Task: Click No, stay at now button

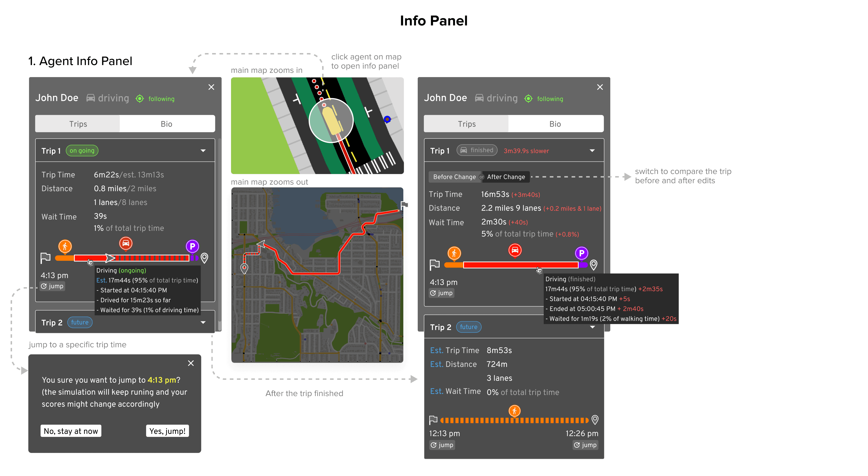Action: (x=71, y=431)
